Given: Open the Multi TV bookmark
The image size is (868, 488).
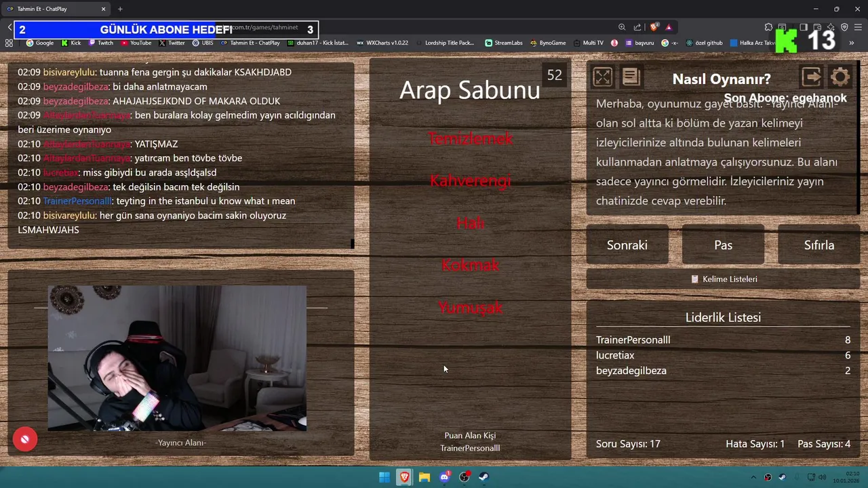Looking at the screenshot, I should pos(588,43).
